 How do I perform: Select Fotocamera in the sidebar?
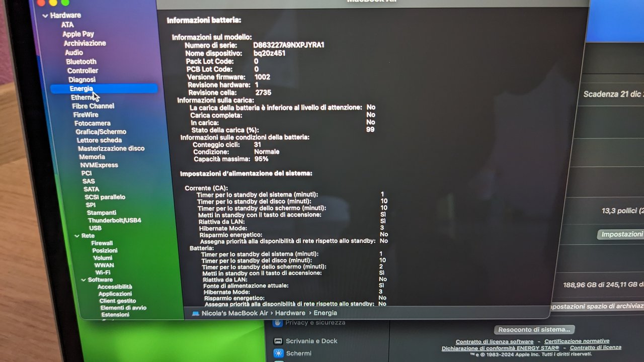point(93,123)
